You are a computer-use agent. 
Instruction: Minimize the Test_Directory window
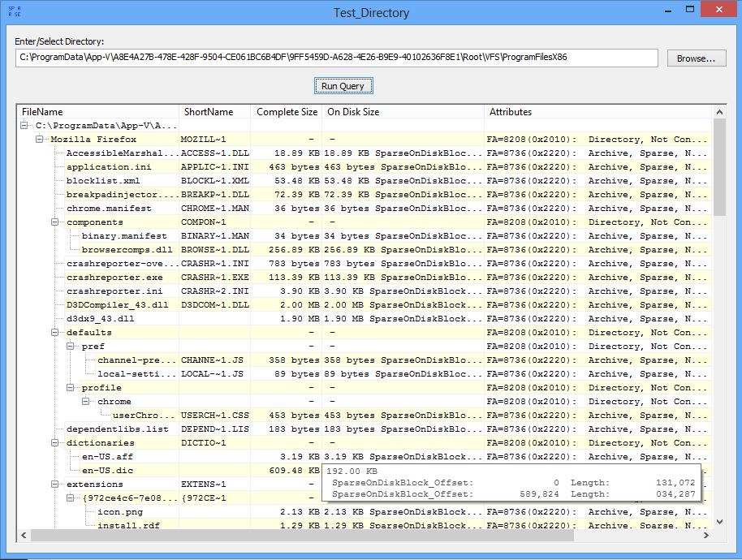point(668,10)
